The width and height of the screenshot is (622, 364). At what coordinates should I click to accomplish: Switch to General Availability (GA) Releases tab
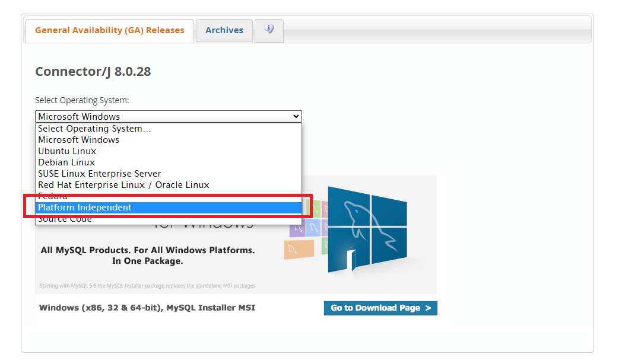click(x=110, y=30)
